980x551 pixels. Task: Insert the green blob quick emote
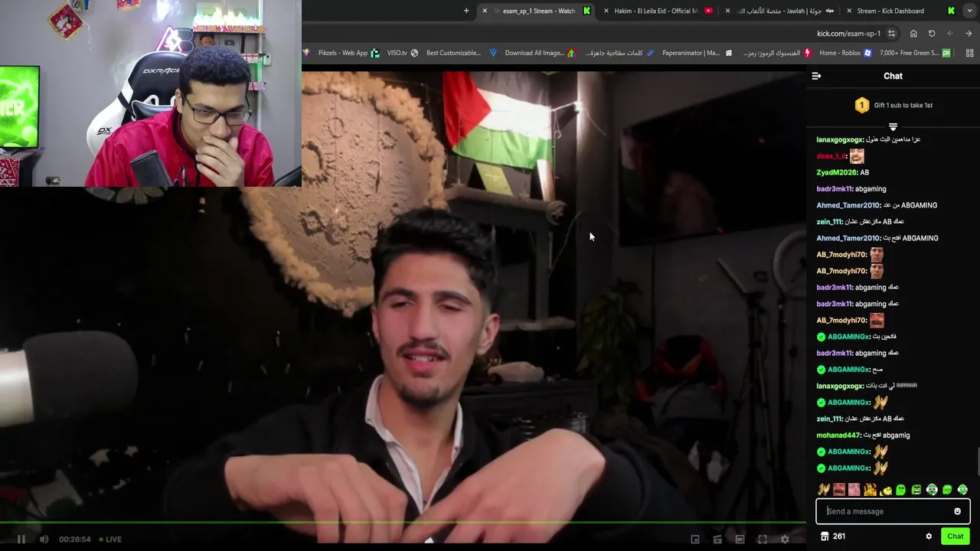click(x=901, y=490)
